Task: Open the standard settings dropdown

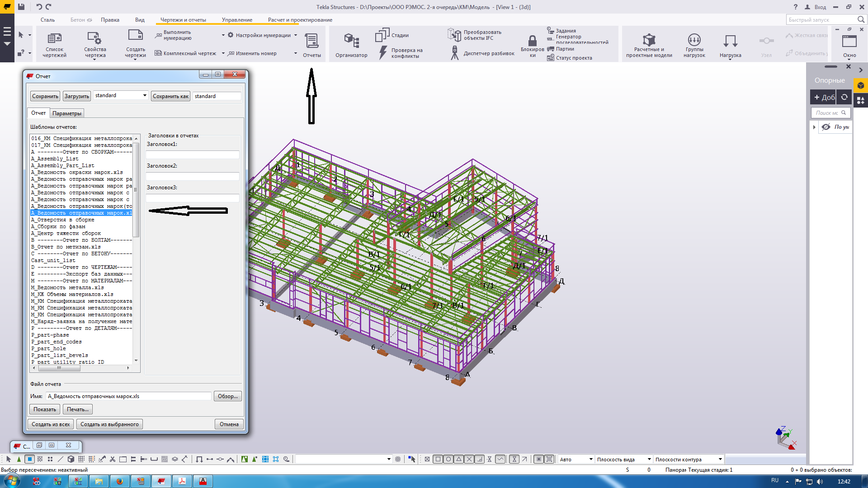Action: point(145,96)
